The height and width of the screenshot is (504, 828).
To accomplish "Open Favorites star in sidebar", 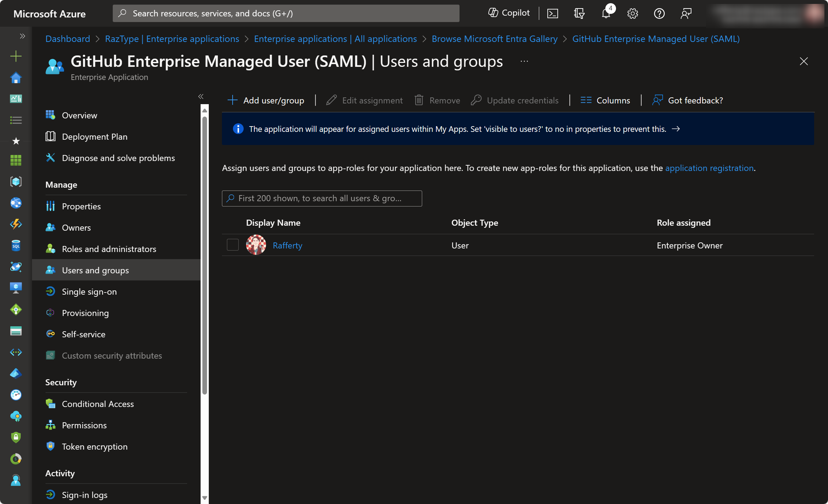I will [16, 141].
